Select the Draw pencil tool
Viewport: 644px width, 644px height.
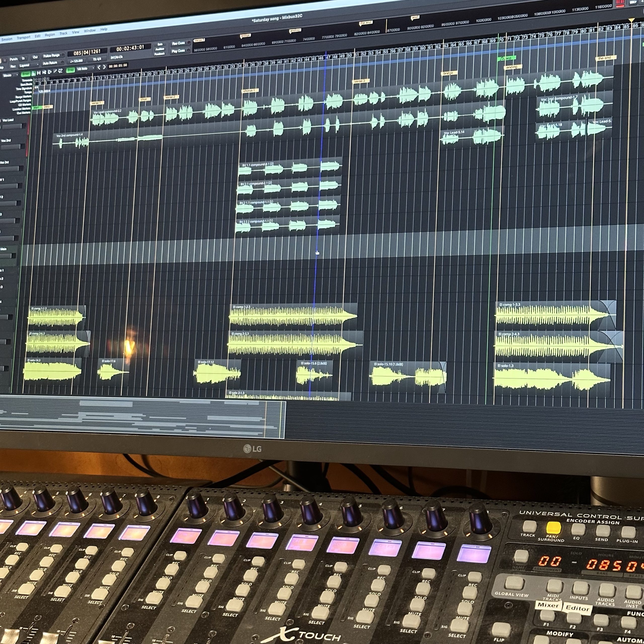click(55, 71)
